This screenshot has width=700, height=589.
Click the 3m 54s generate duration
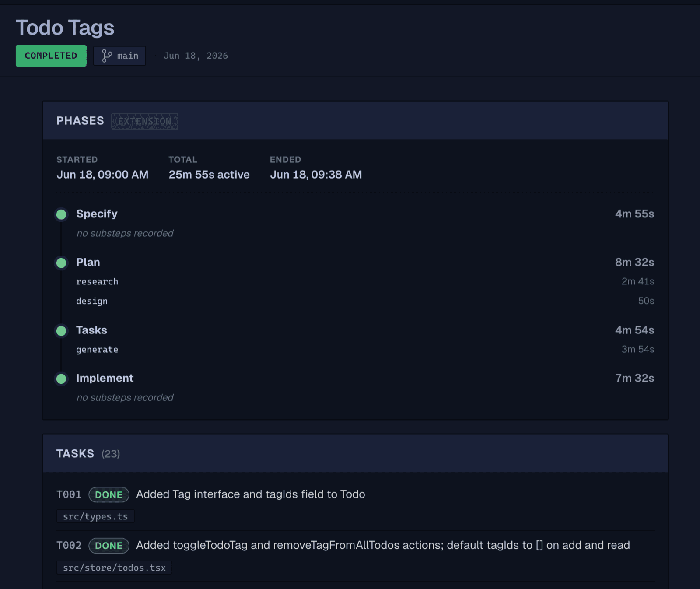pyautogui.click(x=638, y=350)
